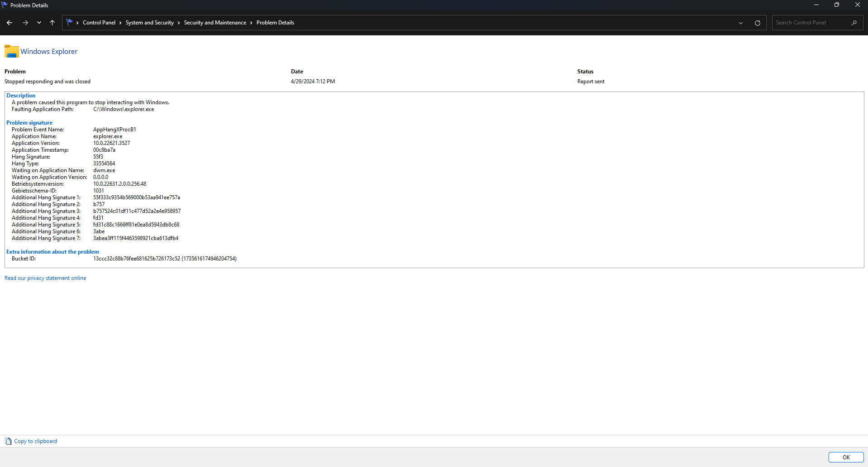The height and width of the screenshot is (467, 868).
Task: Select Additional Hang Signature 3 value
Action: pos(137,211)
